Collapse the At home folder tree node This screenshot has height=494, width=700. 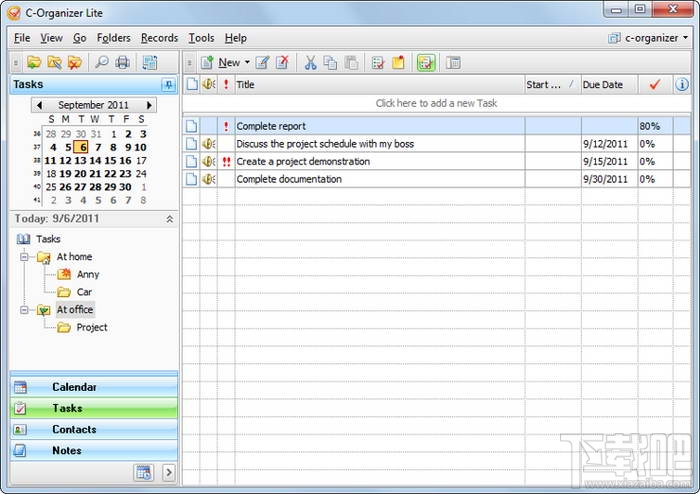(24, 257)
